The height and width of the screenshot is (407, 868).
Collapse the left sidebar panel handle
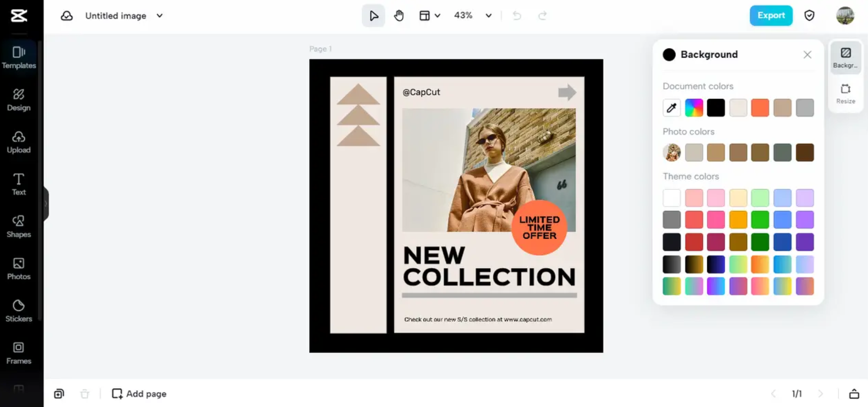click(x=46, y=203)
